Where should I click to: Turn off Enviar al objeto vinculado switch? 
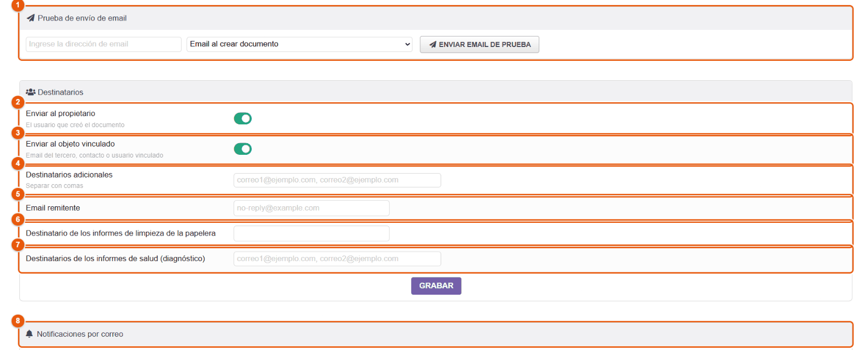coord(243,149)
